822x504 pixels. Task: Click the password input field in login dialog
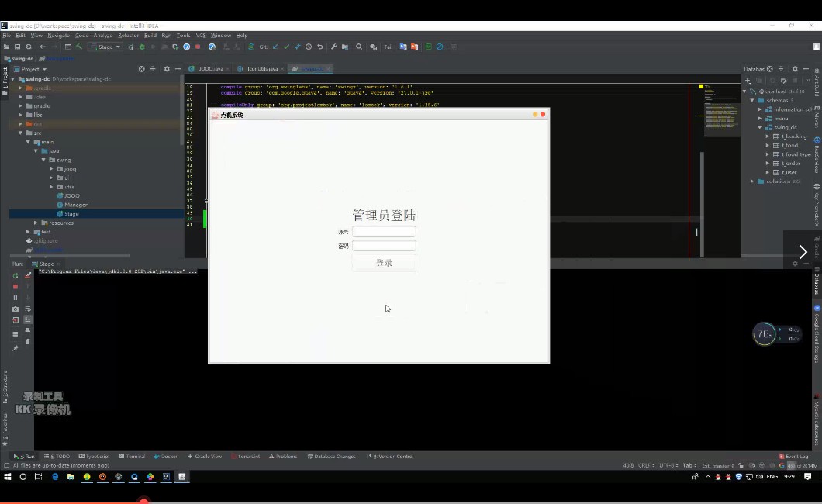pos(385,246)
